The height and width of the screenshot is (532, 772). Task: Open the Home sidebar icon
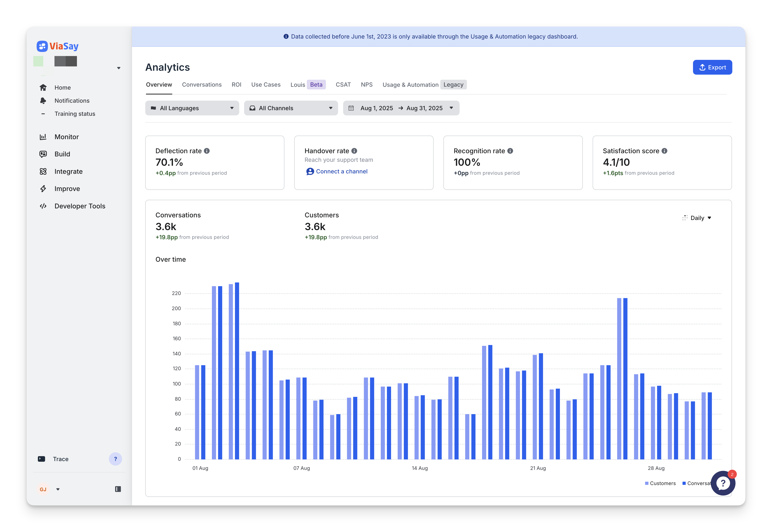click(x=43, y=88)
